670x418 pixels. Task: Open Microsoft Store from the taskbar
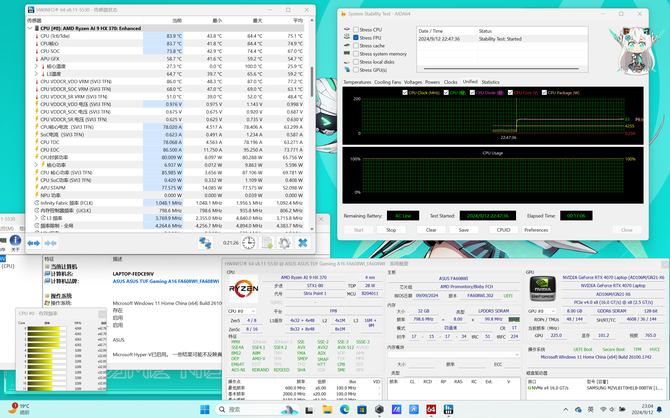[x=362, y=409]
